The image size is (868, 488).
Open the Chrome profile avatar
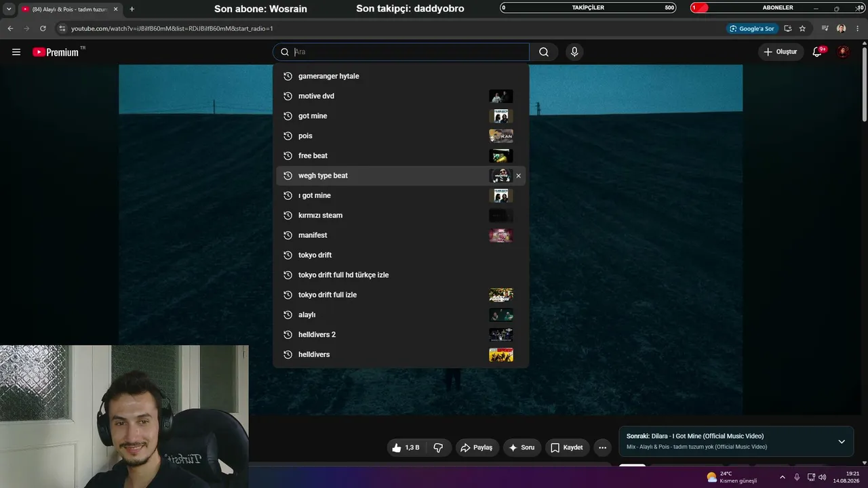pos(842,28)
